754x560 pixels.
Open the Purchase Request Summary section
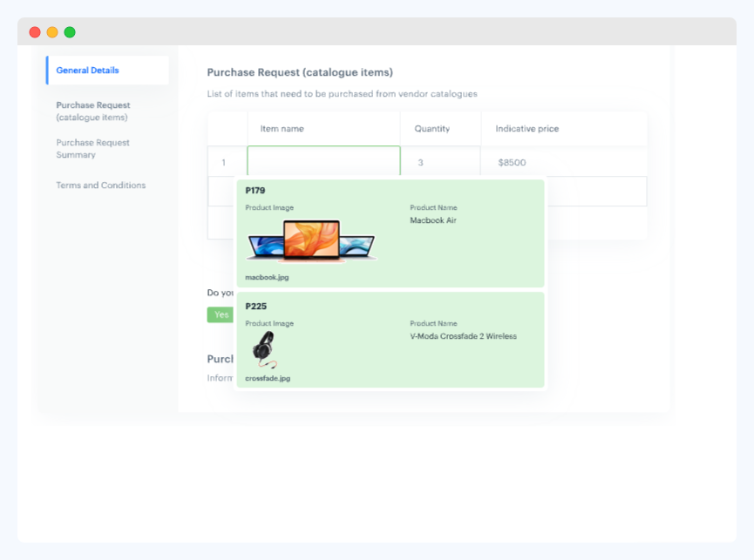coord(92,148)
